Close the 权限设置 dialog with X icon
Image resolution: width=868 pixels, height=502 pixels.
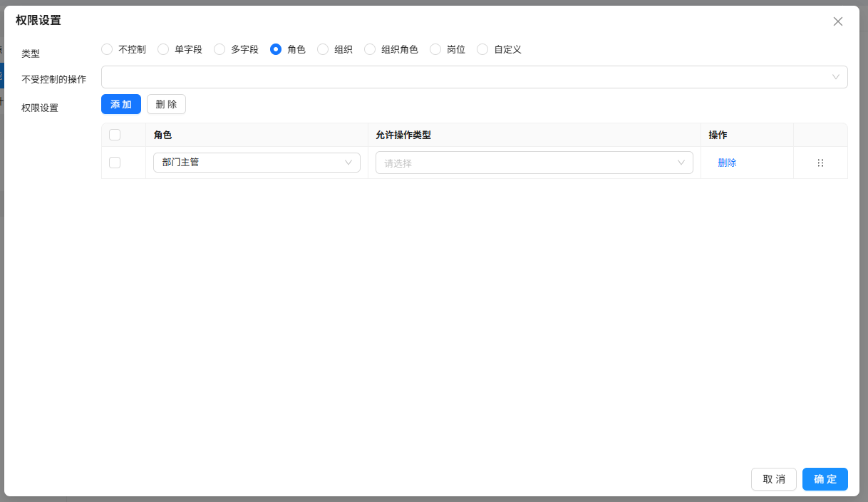(x=838, y=21)
